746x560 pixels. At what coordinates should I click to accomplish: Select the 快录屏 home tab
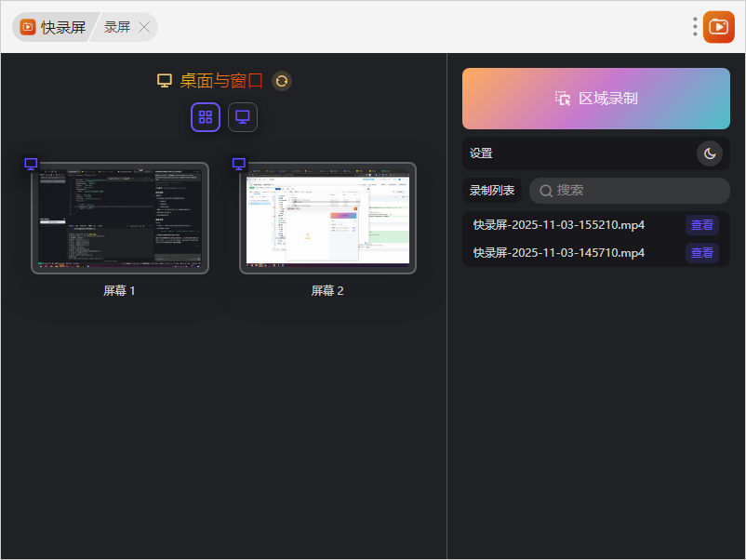click(x=54, y=27)
